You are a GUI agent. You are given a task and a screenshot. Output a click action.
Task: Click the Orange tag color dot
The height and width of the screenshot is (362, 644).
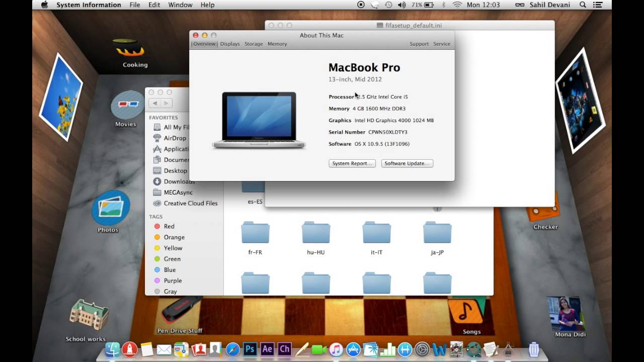(x=157, y=237)
